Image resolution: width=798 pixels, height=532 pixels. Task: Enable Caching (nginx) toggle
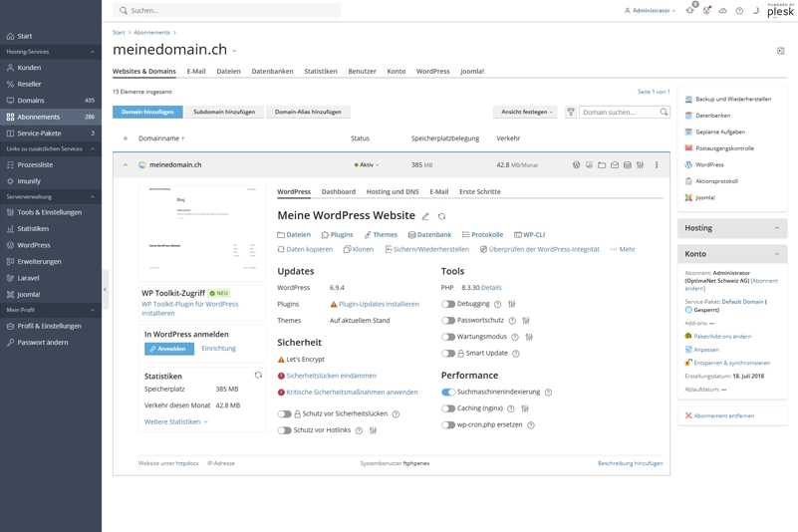point(448,408)
